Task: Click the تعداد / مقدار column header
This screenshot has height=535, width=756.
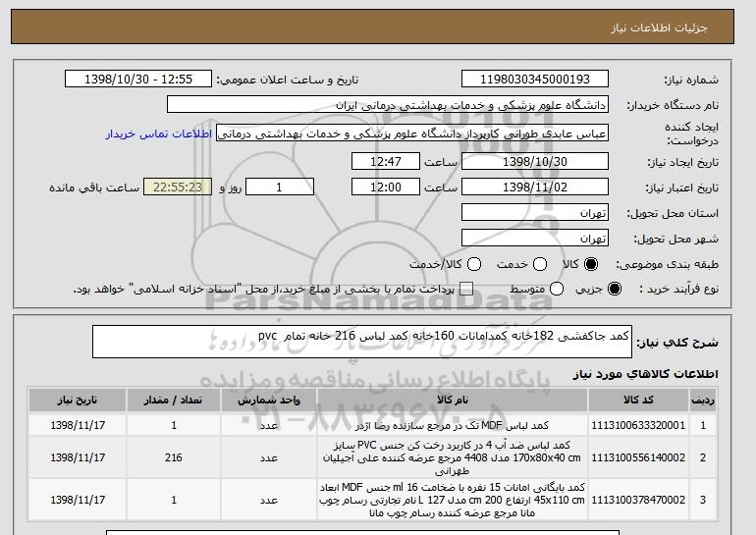Action: [174, 401]
